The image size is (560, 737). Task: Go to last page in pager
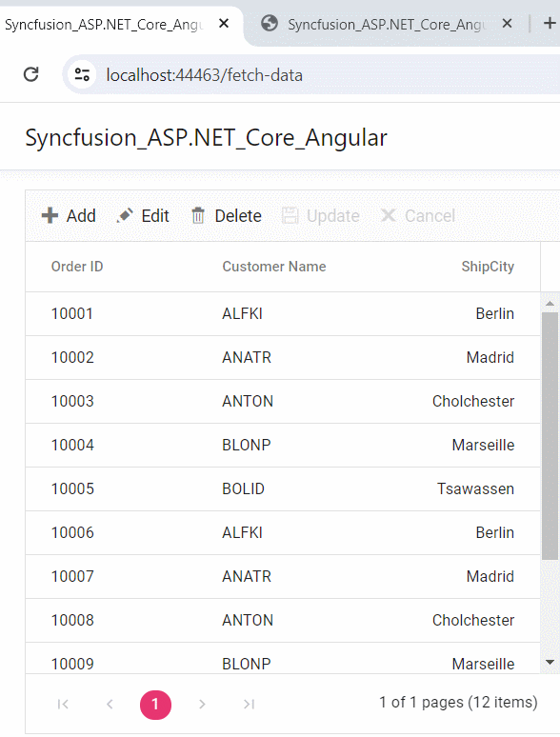(249, 704)
